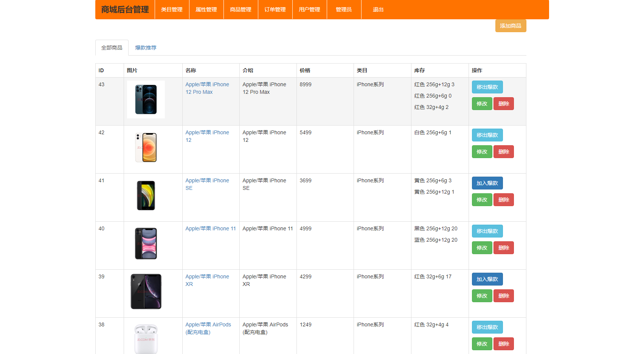Switch to the 全部商品 tab
The image size is (644, 354).
pyautogui.click(x=112, y=48)
